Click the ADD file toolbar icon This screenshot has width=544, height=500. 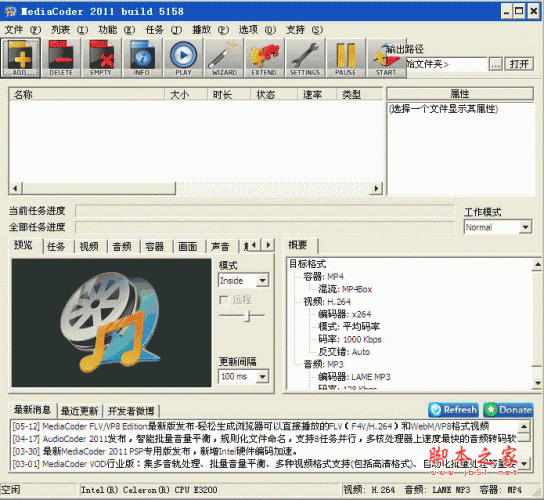(20, 58)
